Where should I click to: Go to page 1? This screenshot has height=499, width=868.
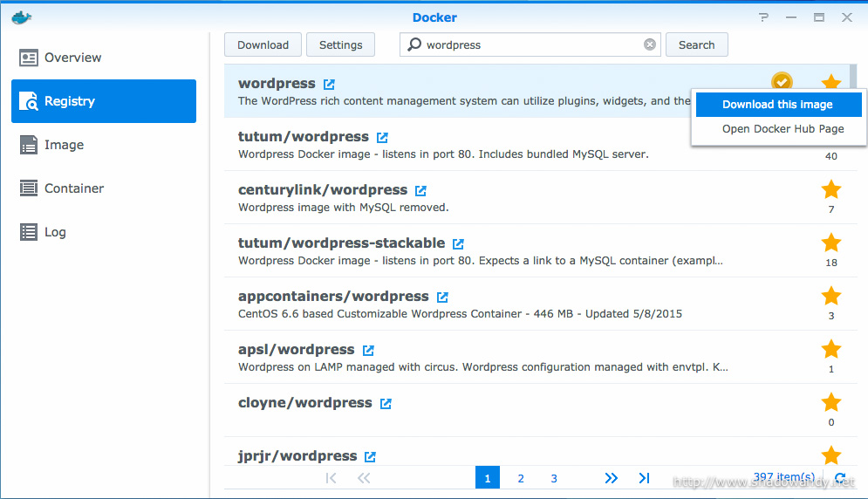487,478
